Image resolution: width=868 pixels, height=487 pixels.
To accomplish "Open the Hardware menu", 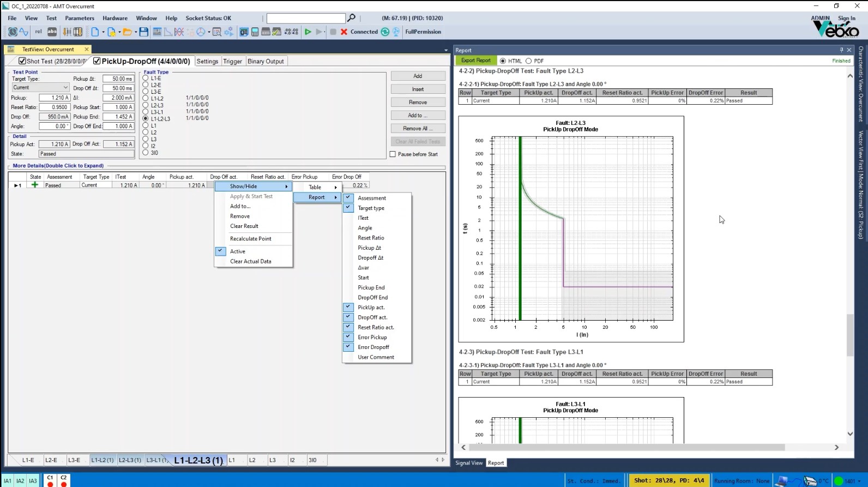I will point(115,18).
